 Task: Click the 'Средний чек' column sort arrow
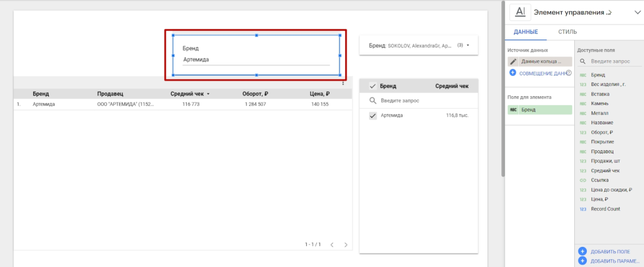(208, 94)
